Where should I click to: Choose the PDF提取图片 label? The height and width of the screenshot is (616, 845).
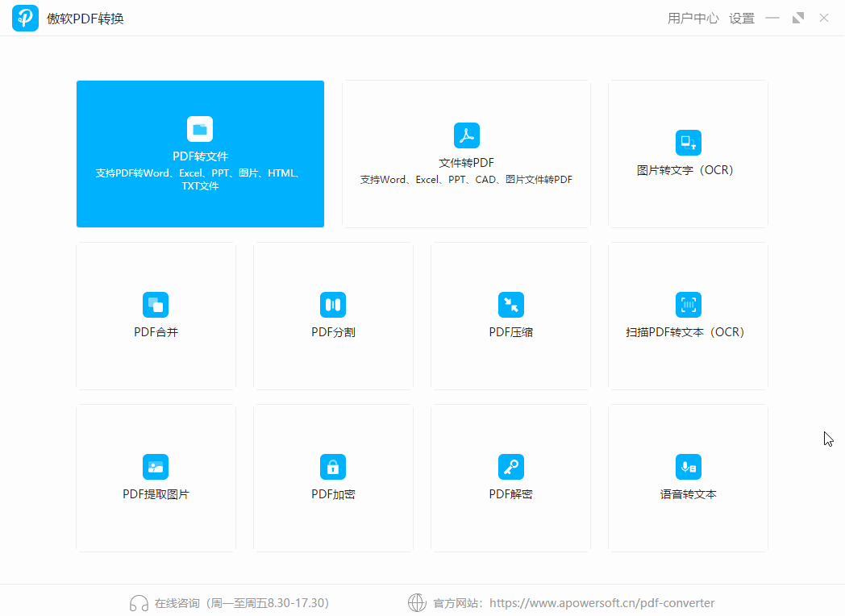(x=156, y=494)
